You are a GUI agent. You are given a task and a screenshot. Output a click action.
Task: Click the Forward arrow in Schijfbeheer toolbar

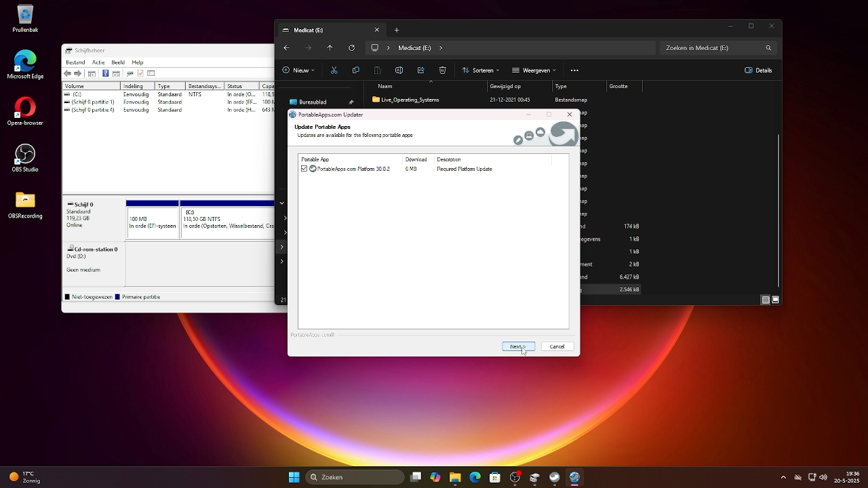tap(78, 73)
